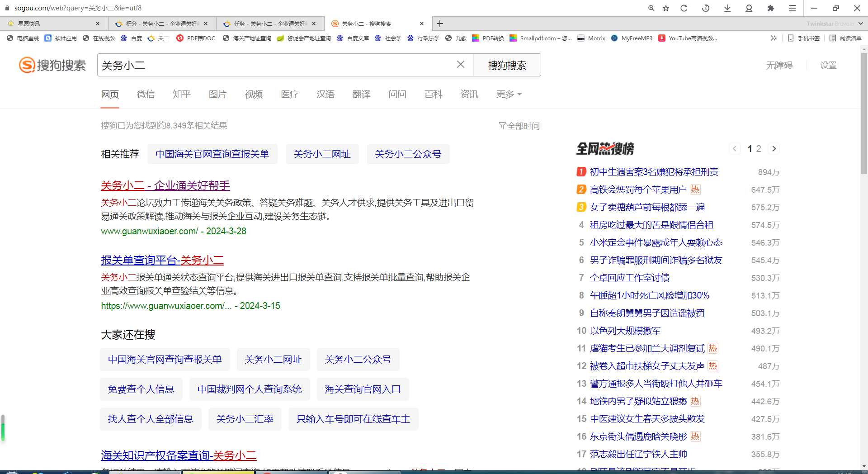Click suggestion 中国裁判网个人查询系统
The width and height of the screenshot is (868, 474).
(x=250, y=389)
